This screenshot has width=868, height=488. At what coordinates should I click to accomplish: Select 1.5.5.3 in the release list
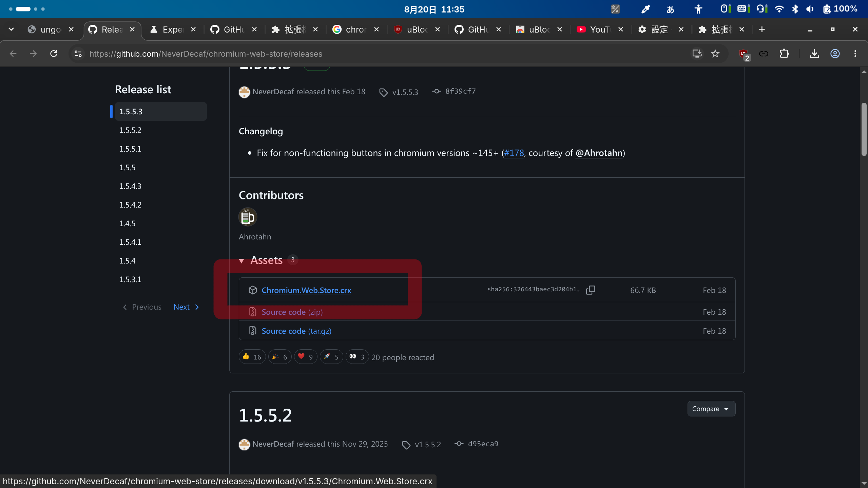click(161, 111)
